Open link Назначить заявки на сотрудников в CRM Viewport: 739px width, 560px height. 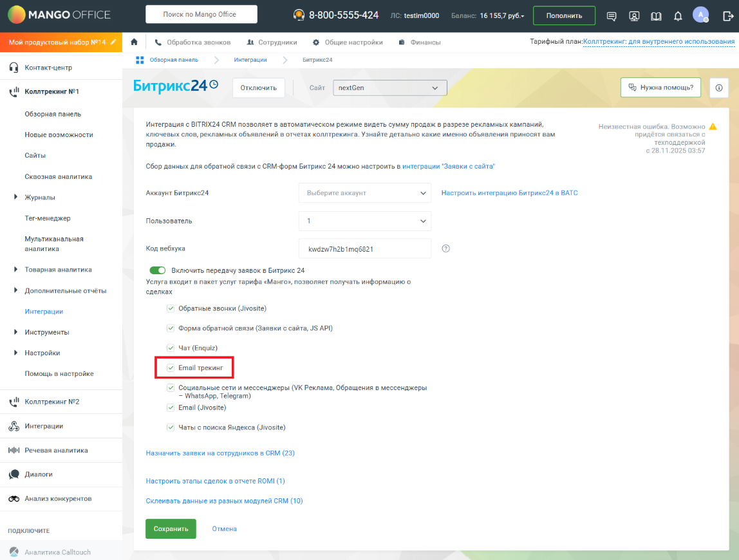(x=220, y=453)
